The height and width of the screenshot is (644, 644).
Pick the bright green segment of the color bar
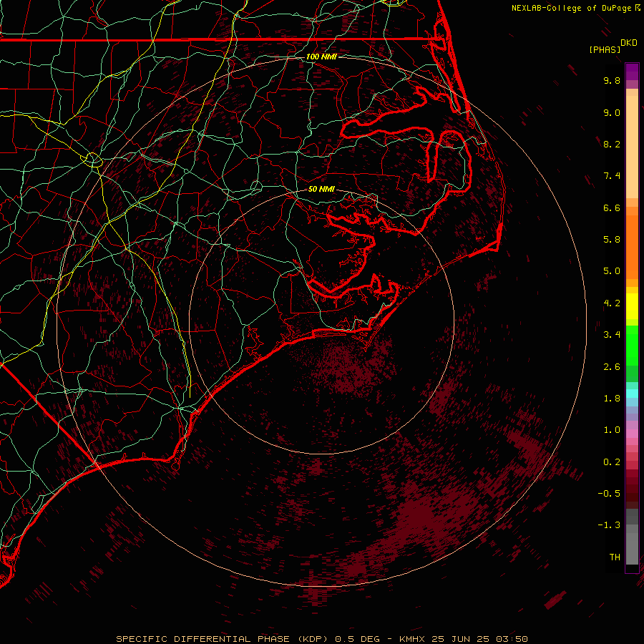pyautogui.click(x=632, y=345)
